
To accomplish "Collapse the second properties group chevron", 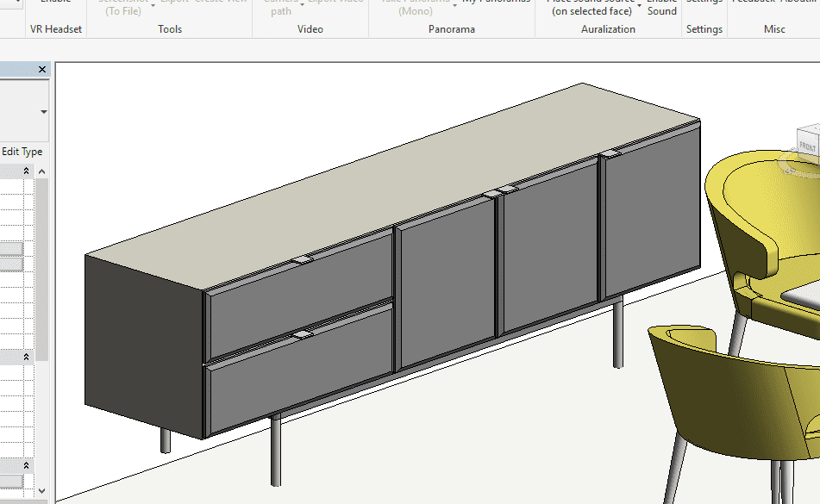I will (26, 357).
